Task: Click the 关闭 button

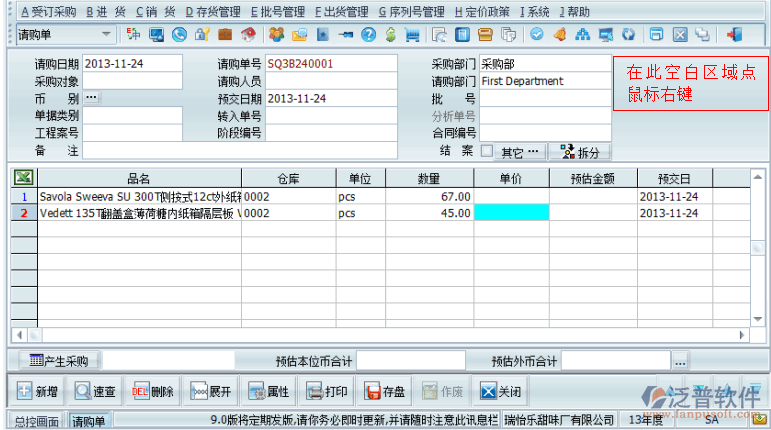Action: coord(501,391)
